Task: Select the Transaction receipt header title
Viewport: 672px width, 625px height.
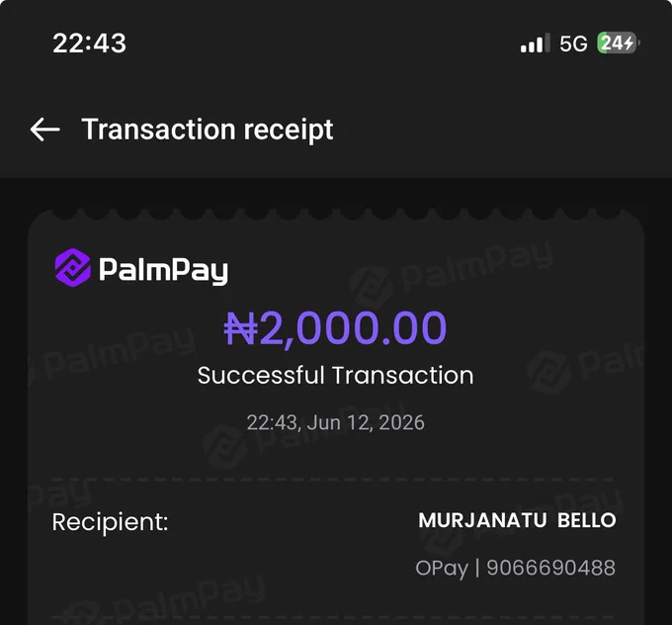Action: pyautogui.click(x=208, y=130)
